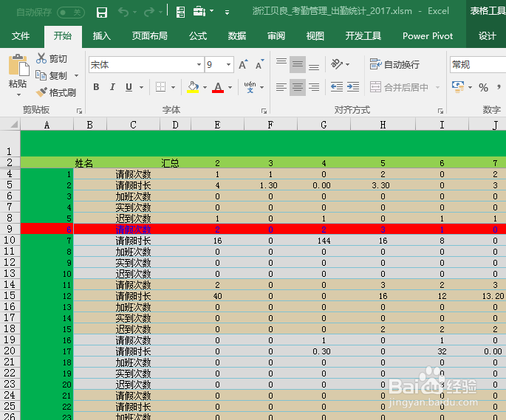
Task: Click the Select All corner triangle
Action: (13, 125)
